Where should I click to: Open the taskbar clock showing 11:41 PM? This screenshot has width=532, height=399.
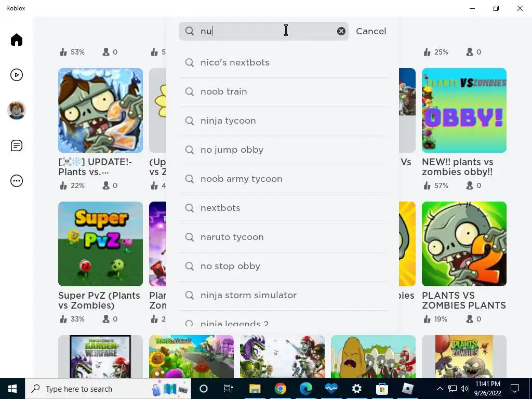[487, 389]
